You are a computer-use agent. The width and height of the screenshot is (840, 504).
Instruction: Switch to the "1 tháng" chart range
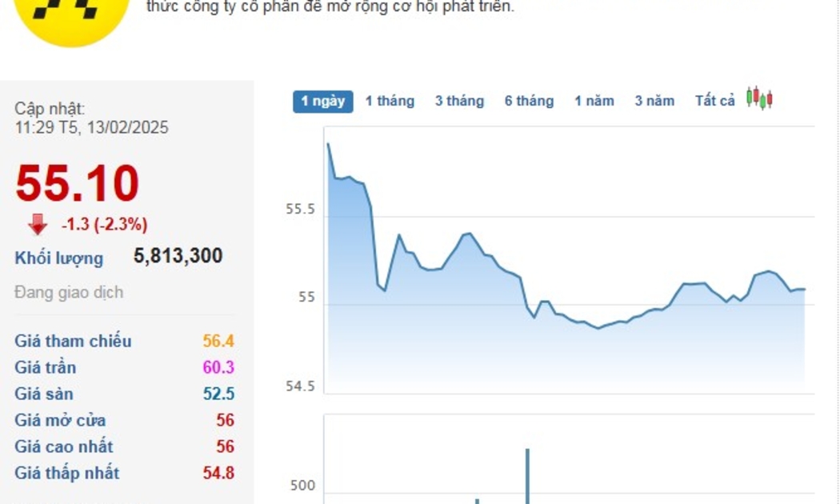click(390, 101)
